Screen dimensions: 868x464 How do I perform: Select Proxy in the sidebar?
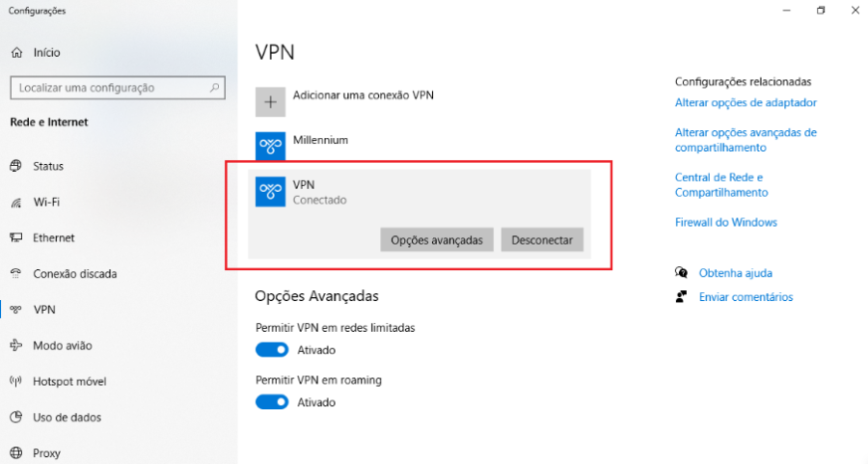(46, 453)
